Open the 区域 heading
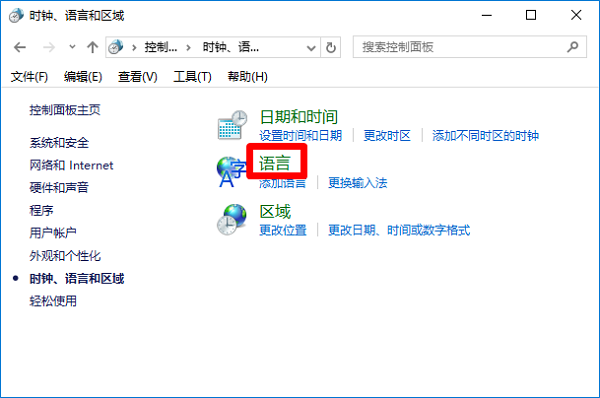Screen dimensions: 600x398 coord(275,212)
